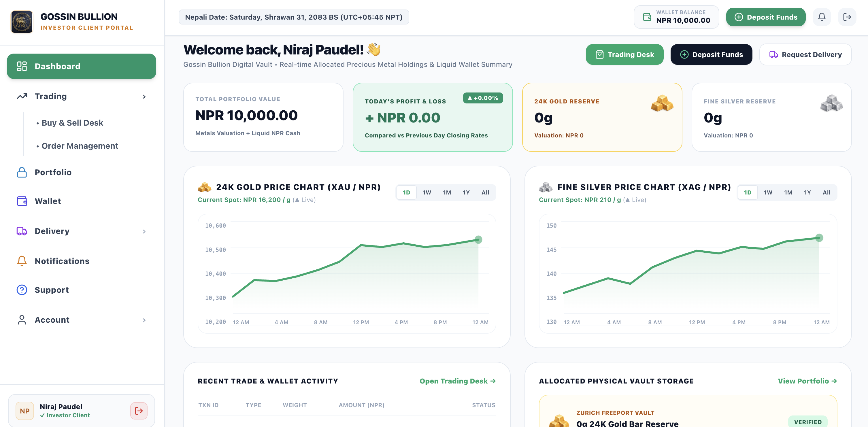Viewport: 868px width, 427px height.
Task: Select All range on gold chart
Action: coord(485,192)
